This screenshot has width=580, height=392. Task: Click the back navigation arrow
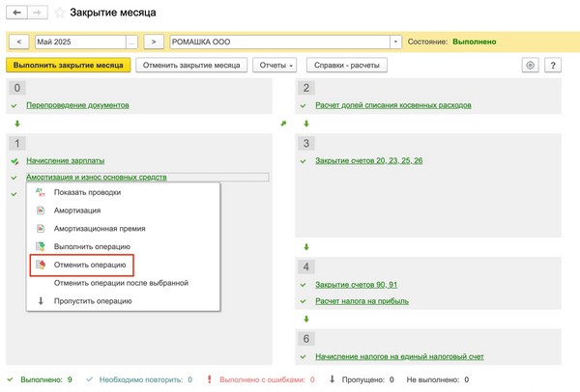pyautogui.click(x=18, y=14)
